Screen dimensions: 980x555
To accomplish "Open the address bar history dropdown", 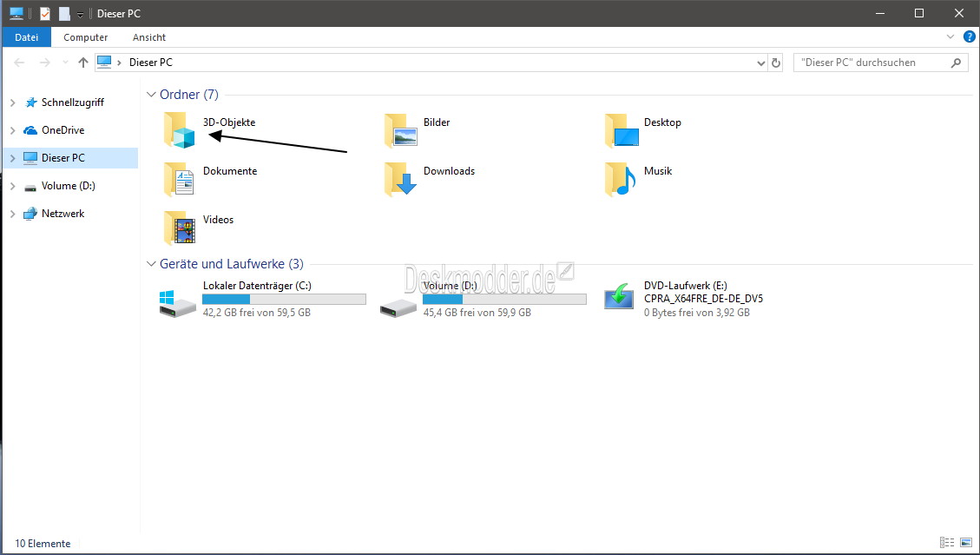I will [760, 63].
